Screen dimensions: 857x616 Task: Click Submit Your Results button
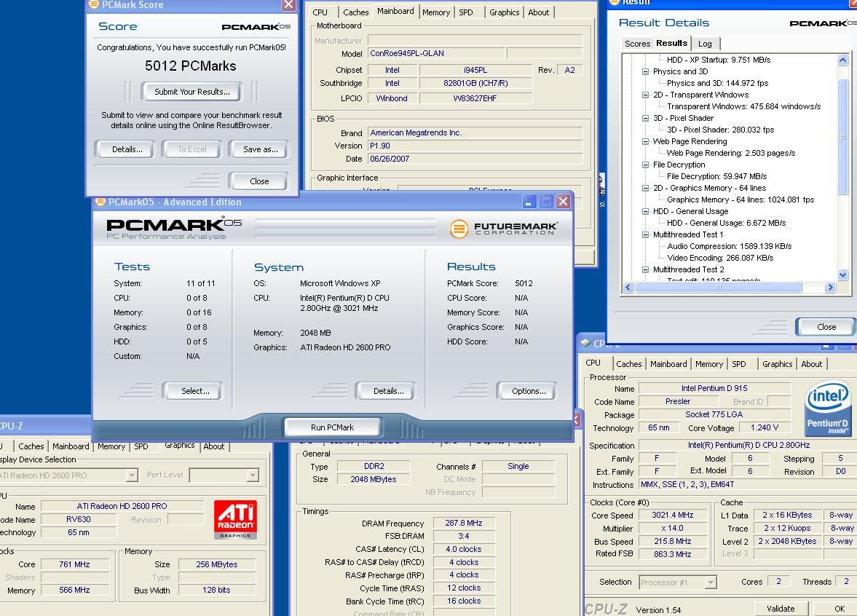pos(191,92)
